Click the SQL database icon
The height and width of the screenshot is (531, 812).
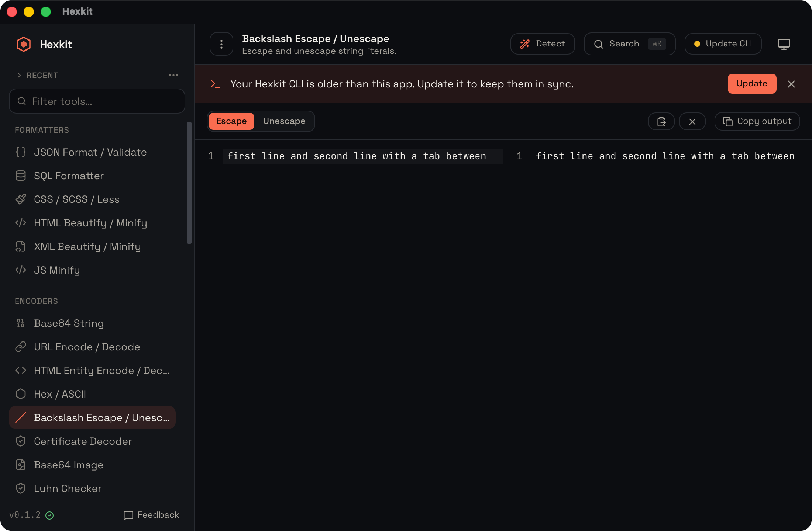tap(21, 176)
